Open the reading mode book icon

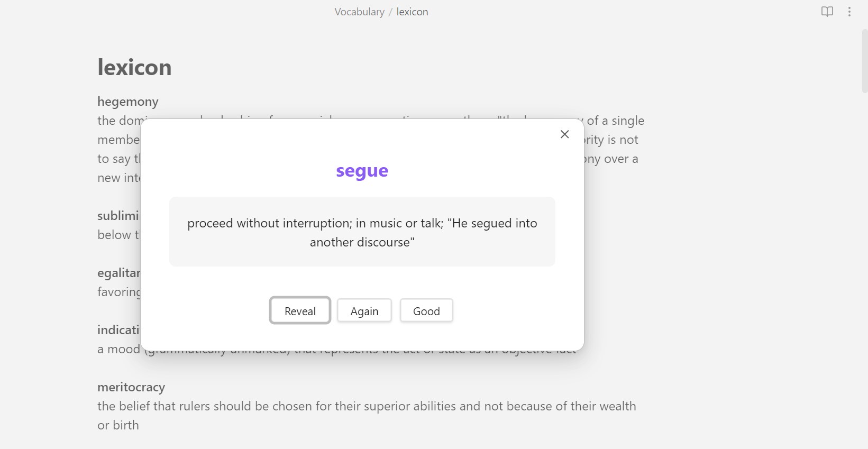826,11
